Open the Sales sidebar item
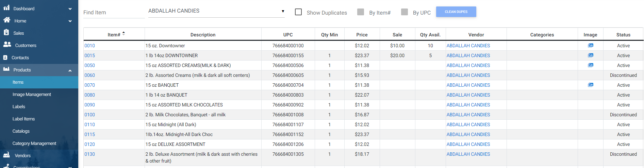The width and height of the screenshot is (644, 168). click(x=39, y=33)
